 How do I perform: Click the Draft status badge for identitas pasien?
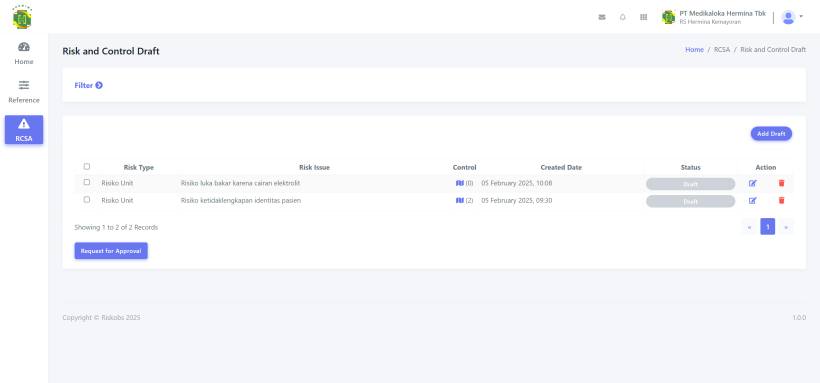(690, 201)
